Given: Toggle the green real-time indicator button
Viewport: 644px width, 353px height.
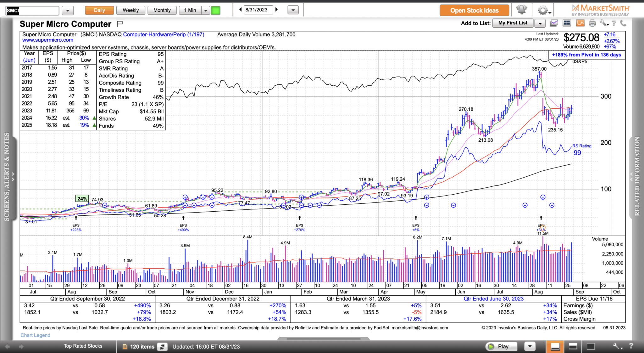Looking at the screenshot, I should [x=215, y=10].
